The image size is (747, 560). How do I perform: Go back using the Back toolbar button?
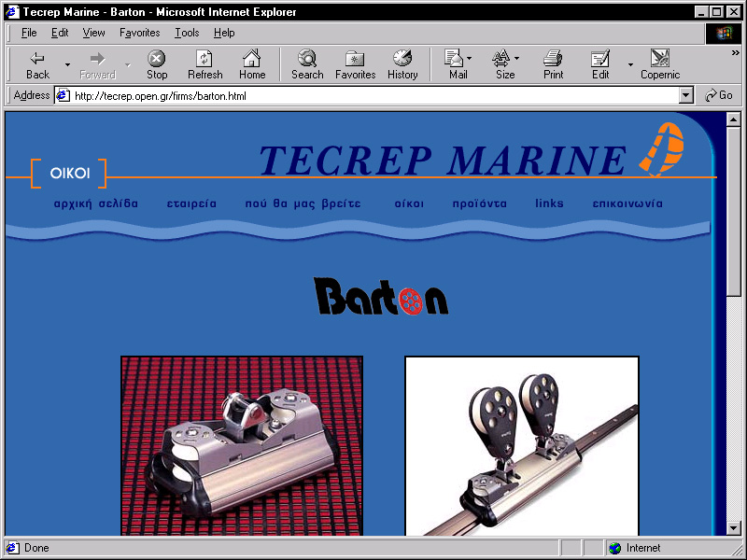click(37, 64)
